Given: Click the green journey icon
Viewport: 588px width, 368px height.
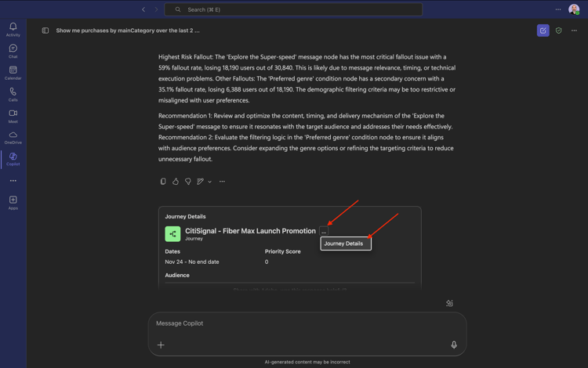Looking at the screenshot, I should 172,234.
